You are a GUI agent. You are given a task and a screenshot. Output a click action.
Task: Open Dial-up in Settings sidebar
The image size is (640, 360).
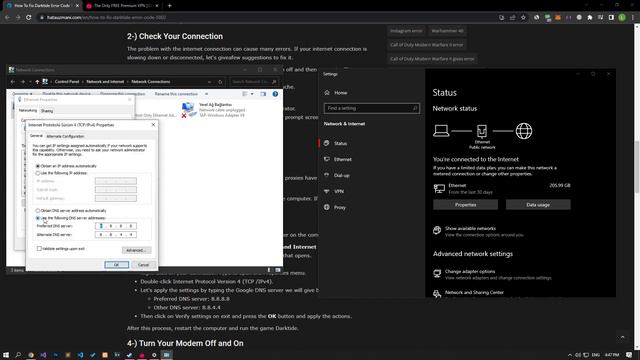point(341,176)
